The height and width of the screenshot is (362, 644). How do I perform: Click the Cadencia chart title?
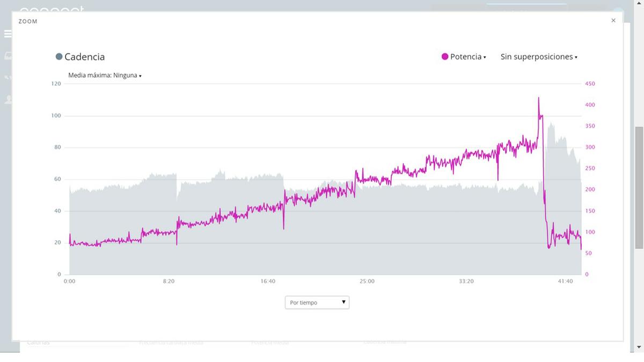pos(84,57)
